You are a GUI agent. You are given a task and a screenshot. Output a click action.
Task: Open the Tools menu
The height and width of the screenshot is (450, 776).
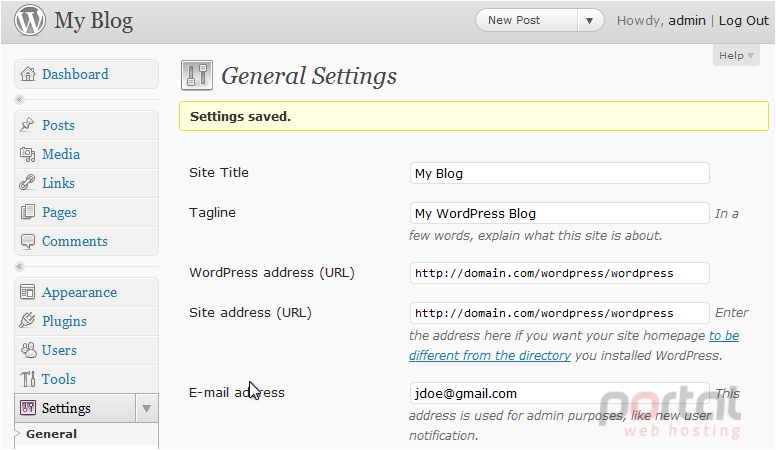click(x=58, y=379)
